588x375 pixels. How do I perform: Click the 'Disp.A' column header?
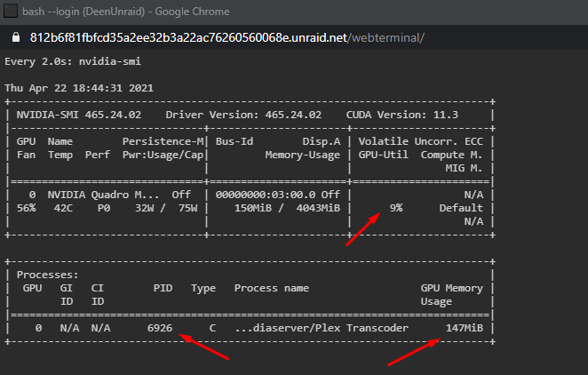pyautogui.click(x=322, y=141)
